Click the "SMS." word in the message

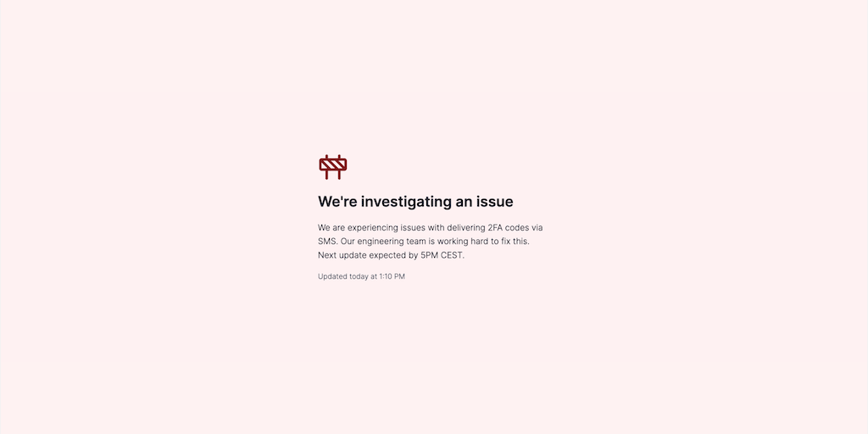[328, 242]
